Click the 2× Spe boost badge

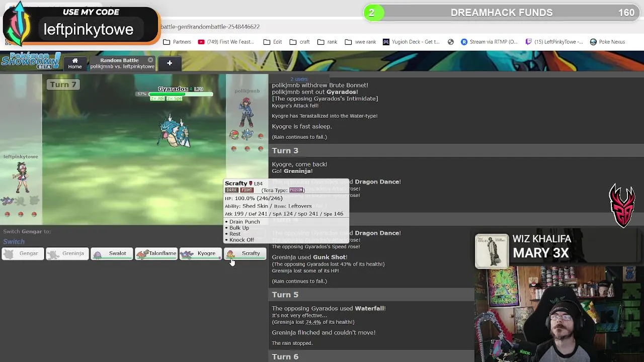pyautogui.click(x=175, y=99)
